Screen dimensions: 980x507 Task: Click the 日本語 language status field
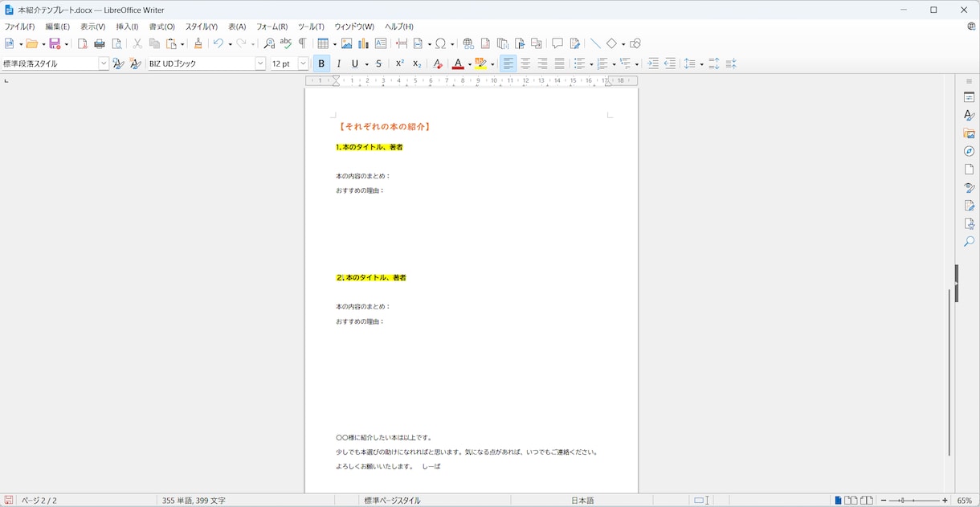point(582,501)
